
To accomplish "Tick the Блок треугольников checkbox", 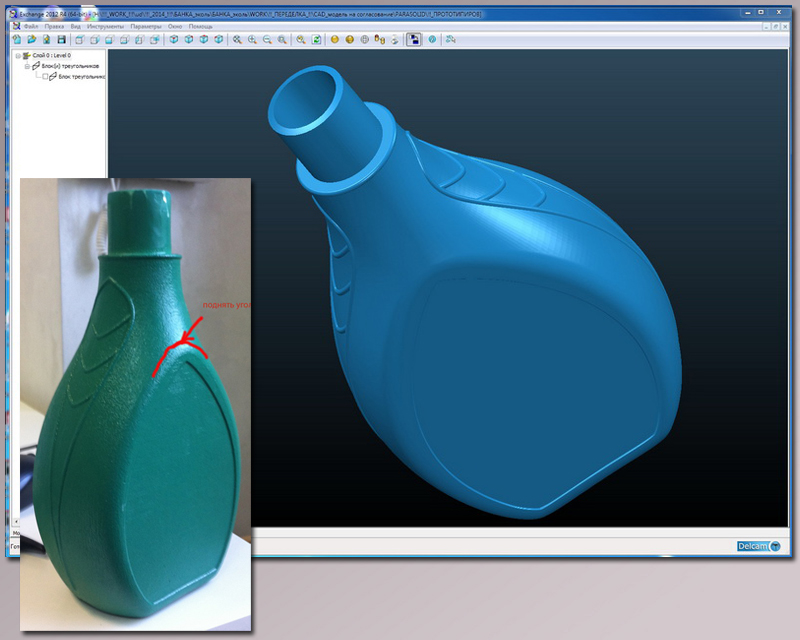I will click(x=45, y=77).
